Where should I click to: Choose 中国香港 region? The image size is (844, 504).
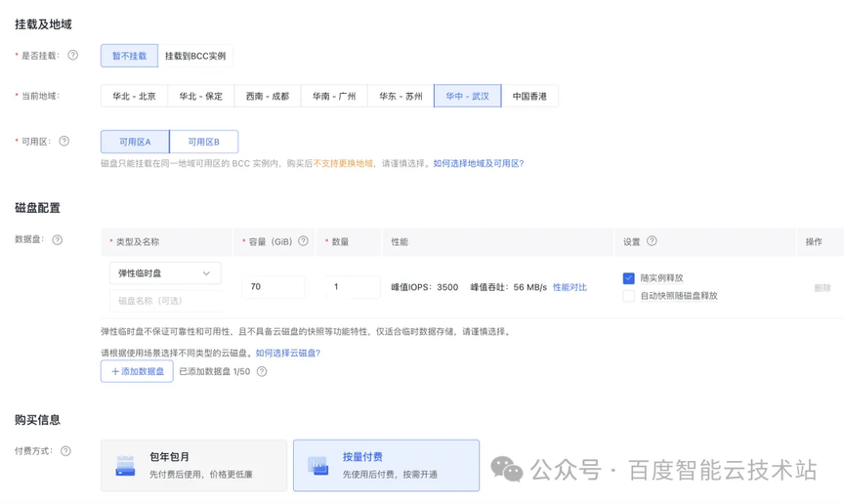pyautogui.click(x=529, y=97)
